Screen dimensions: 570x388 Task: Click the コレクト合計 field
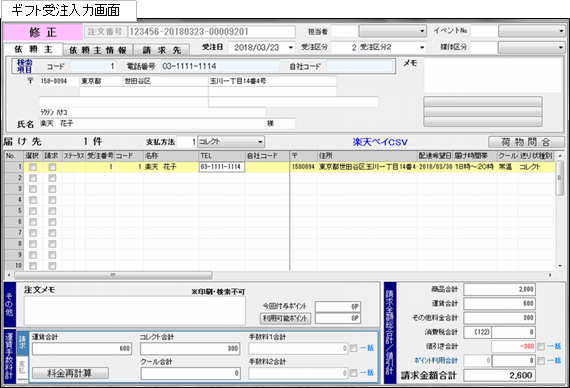point(190,349)
